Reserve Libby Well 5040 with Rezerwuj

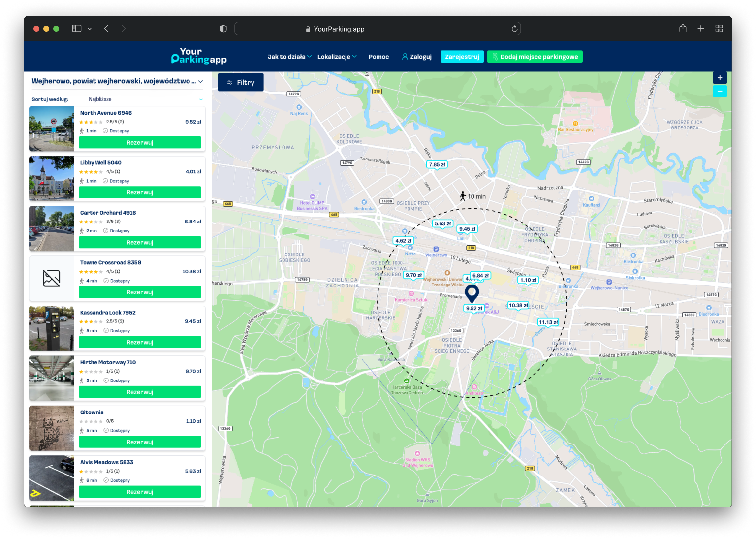click(x=140, y=192)
